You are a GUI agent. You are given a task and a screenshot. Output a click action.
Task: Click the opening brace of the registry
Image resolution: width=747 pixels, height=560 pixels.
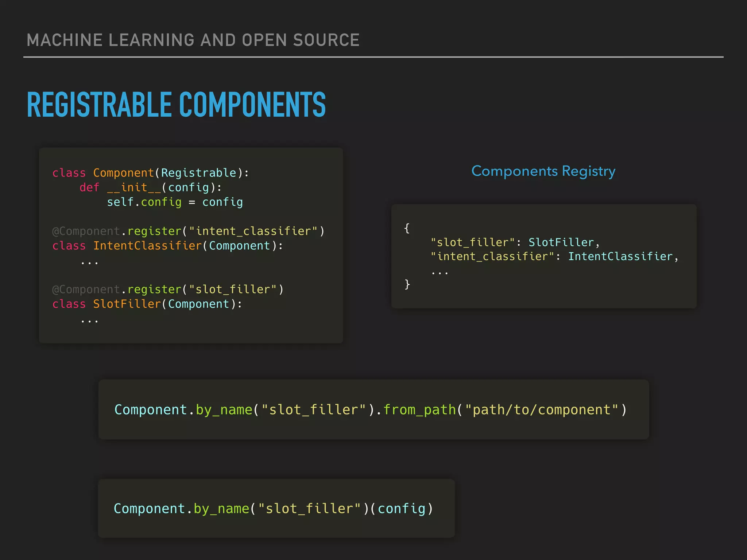point(407,229)
